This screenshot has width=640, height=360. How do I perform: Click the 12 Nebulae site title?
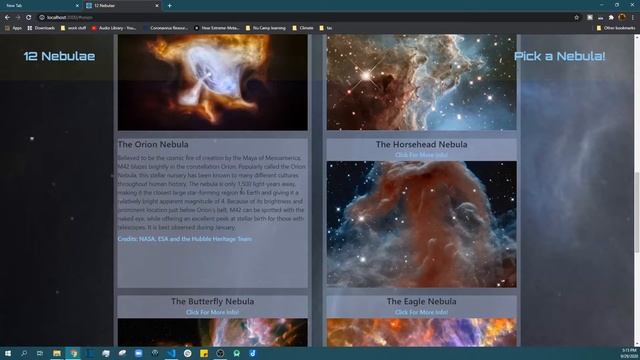[59, 56]
